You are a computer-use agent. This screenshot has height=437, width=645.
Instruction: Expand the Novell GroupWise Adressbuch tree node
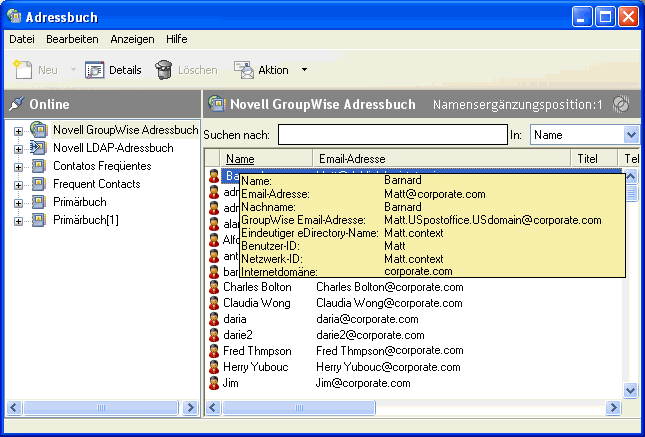(18, 131)
